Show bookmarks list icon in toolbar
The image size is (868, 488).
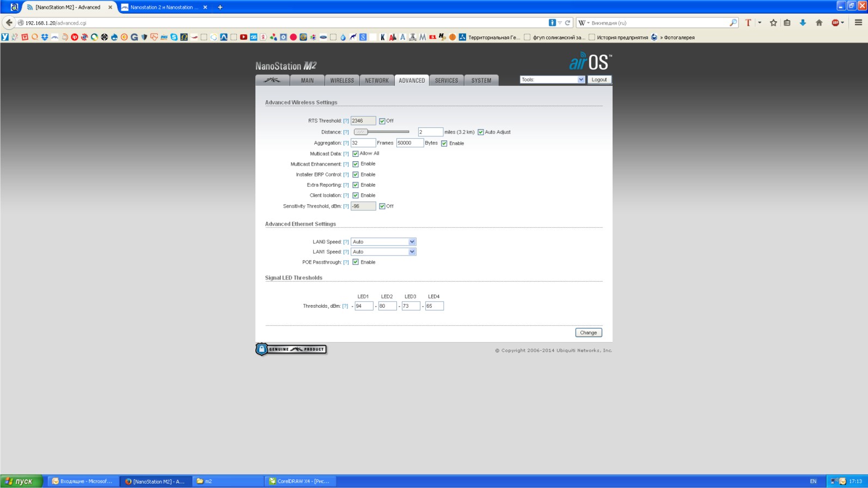787,23
